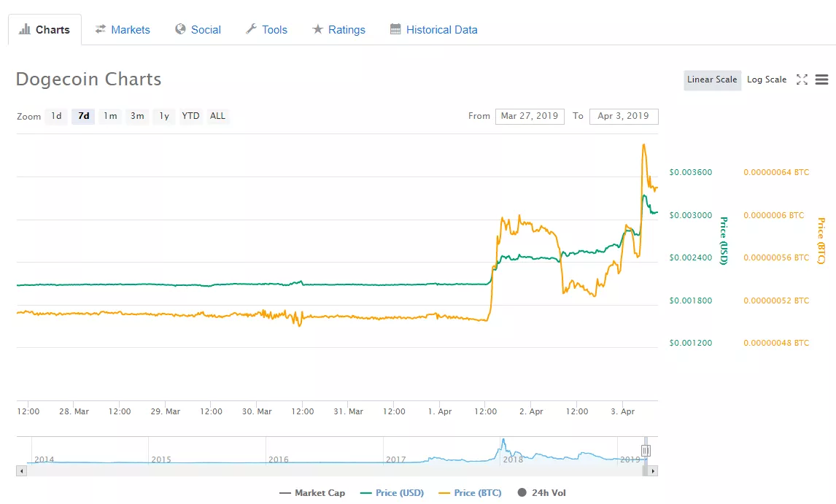Show ALL time zoom range
This screenshot has height=504, width=836.
pos(217,116)
